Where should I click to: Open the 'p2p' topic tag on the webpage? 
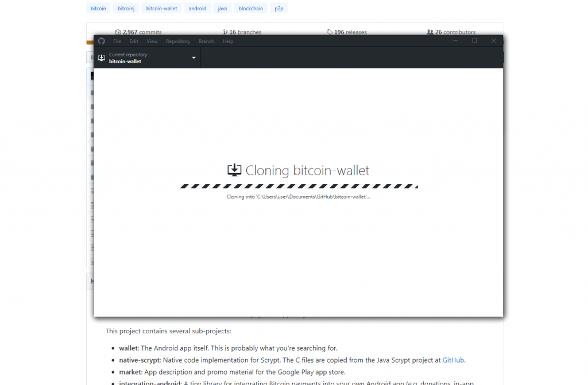(279, 8)
